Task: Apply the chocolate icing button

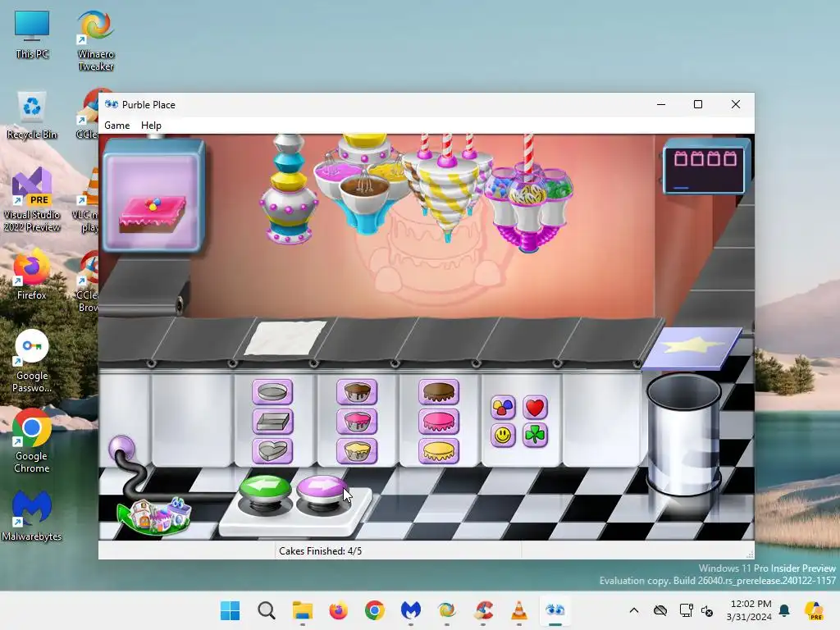Action: pos(439,392)
